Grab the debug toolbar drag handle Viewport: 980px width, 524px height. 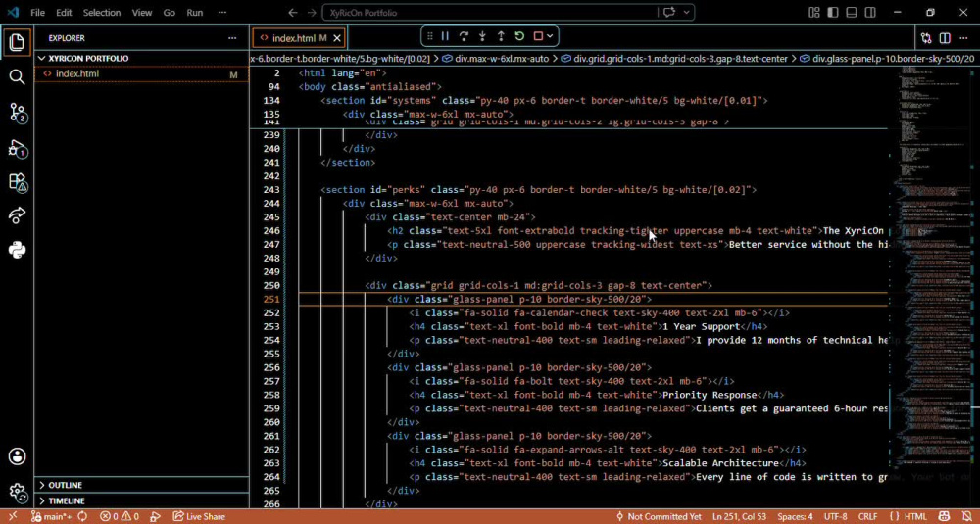point(430,36)
